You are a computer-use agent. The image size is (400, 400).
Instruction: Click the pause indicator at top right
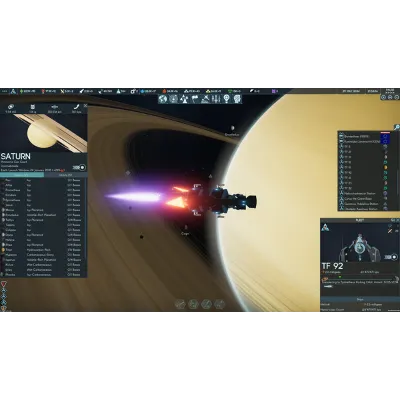(389, 91)
